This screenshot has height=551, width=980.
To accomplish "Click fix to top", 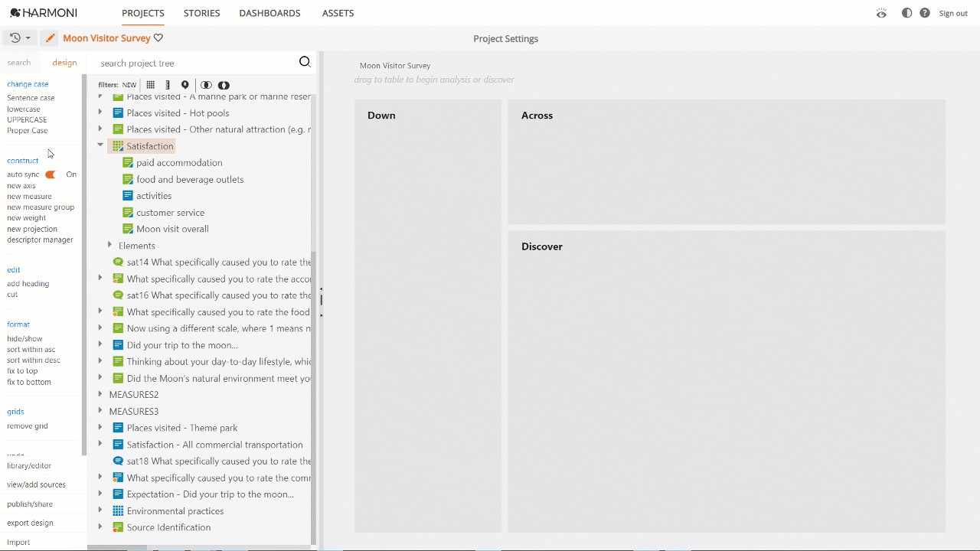I will [22, 371].
